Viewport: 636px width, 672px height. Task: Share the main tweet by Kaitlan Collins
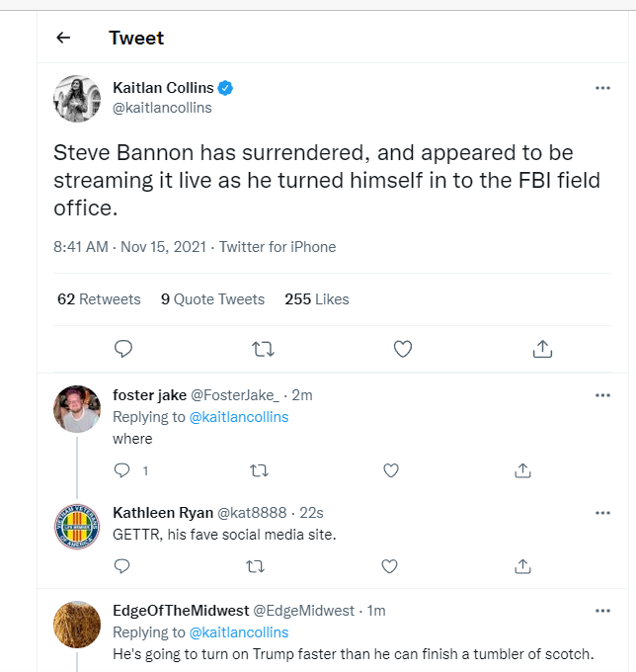coord(542,349)
